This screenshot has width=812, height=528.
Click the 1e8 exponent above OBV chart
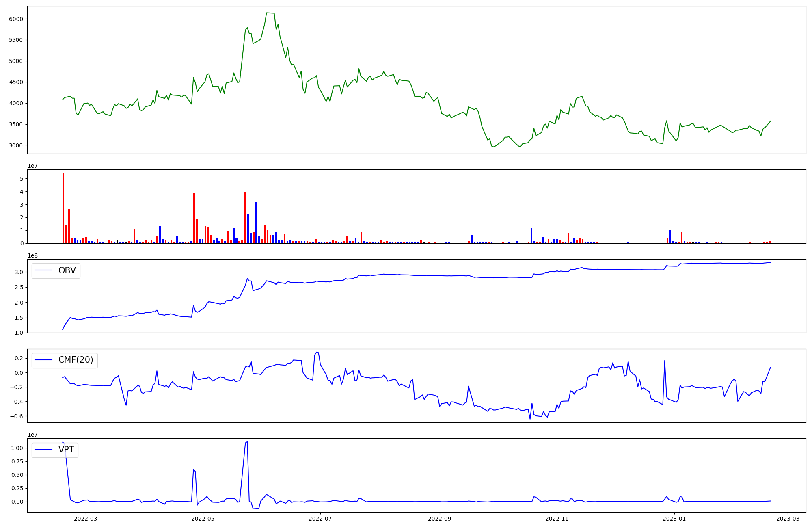[32, 256]
